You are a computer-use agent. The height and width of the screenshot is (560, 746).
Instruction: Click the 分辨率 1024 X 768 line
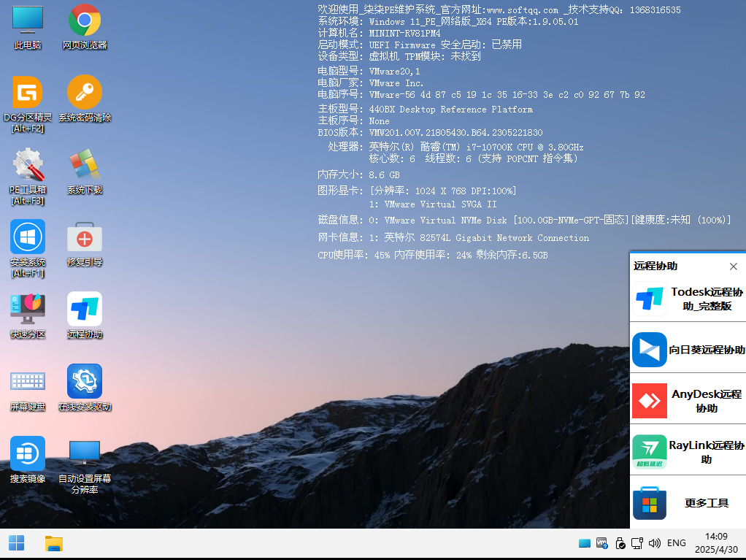point(418,191)
